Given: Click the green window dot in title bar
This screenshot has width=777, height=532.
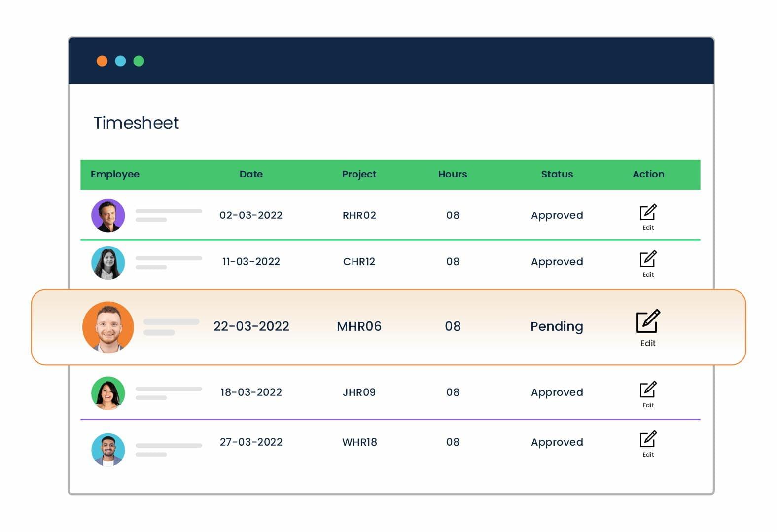Looking at the screenshot, I should [x=139, y=61].
